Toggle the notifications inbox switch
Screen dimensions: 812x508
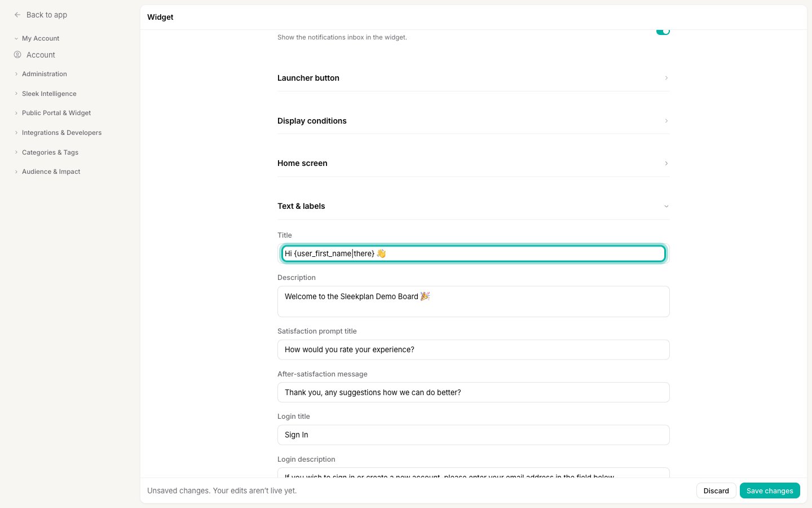click(663, 31)
